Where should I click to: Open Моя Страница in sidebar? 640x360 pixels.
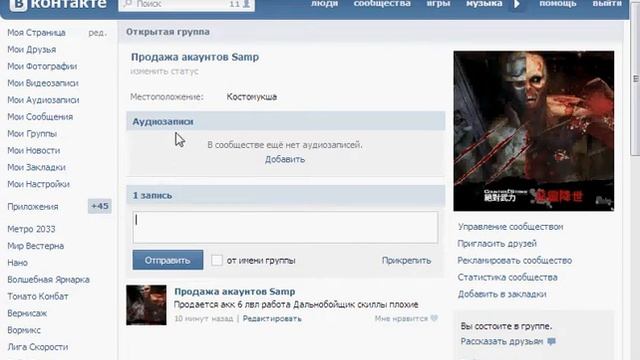click(x=36, y=33)
